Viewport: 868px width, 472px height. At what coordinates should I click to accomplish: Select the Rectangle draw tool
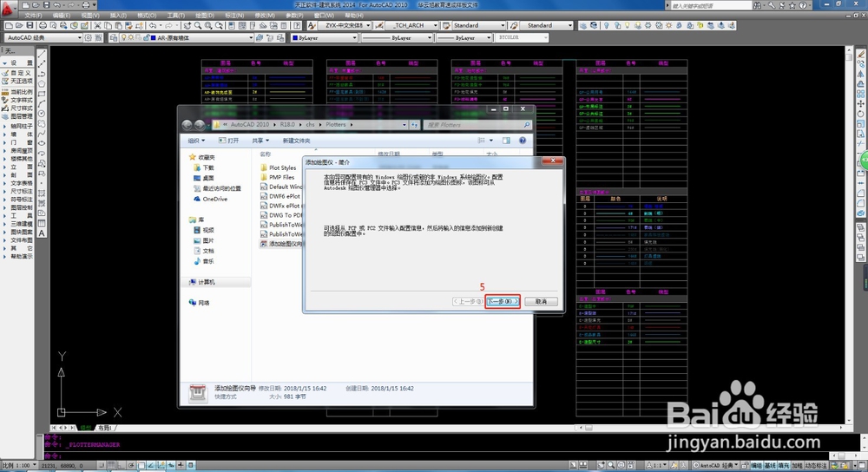point(42,94)
